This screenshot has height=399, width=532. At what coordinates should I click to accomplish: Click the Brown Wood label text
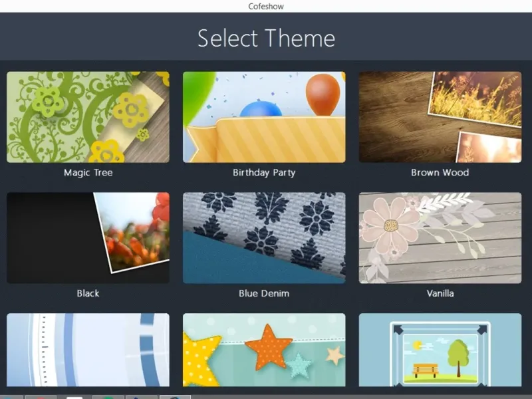440,173
